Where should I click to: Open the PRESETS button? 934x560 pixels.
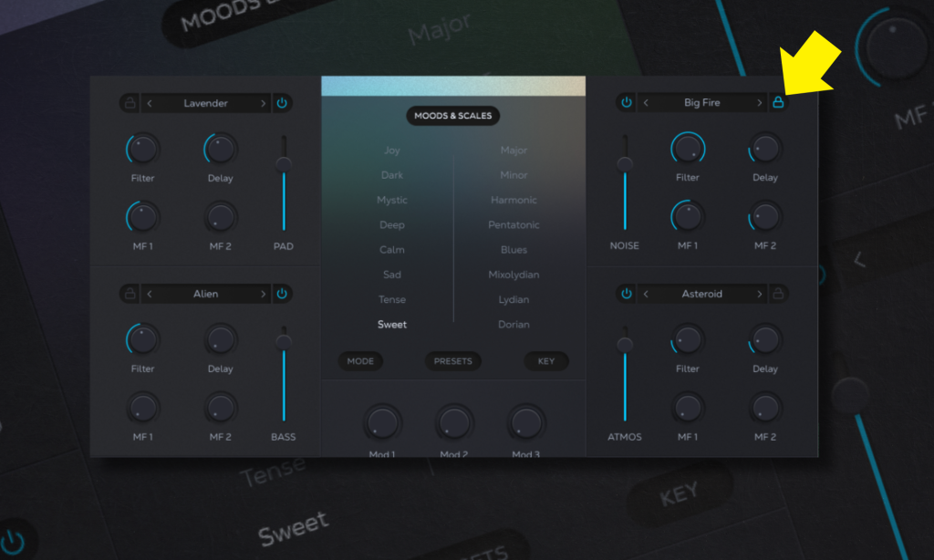(x=452, y=361)
